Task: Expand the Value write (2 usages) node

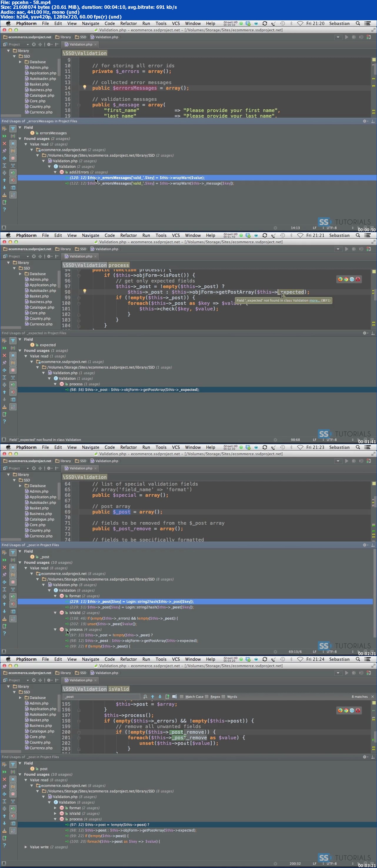Action: click(x=26, y=847)
